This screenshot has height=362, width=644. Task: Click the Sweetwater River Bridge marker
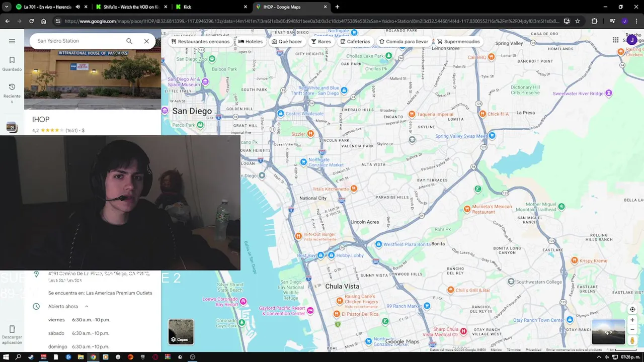609,93
